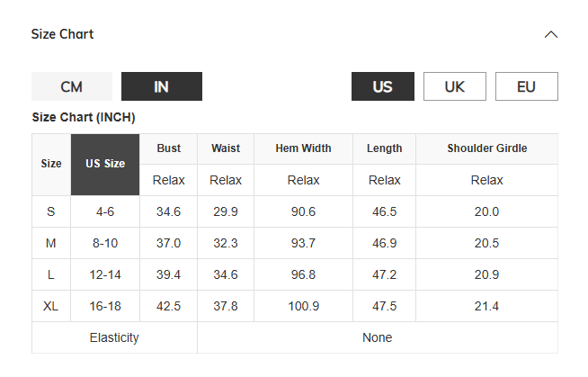Image resolution: width=588 pixels, height=377 pixels.
Task: Collapse the Size Chart section chevron
Action: click(551, 35)
